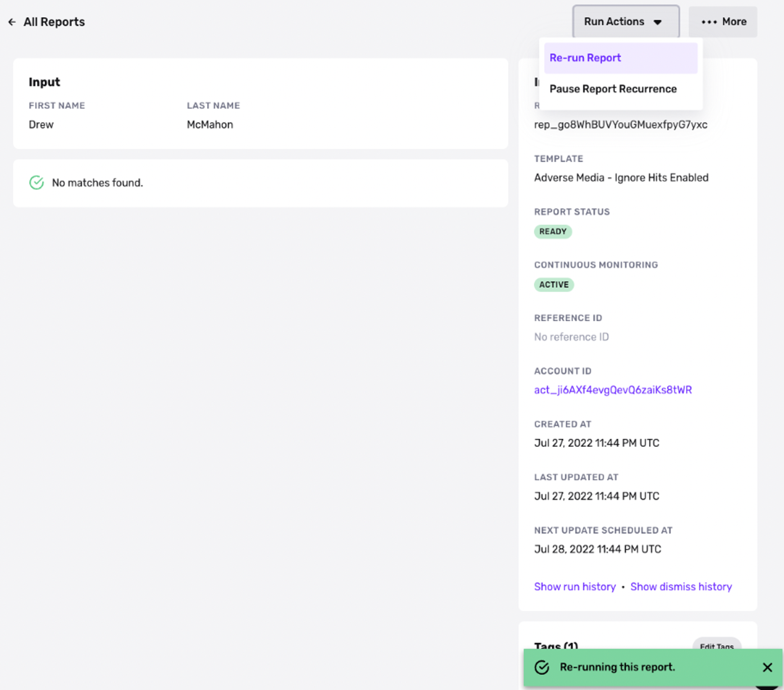Click the three-dot ellipsis icon
This screenshot has height=690, width=784.
709,22
